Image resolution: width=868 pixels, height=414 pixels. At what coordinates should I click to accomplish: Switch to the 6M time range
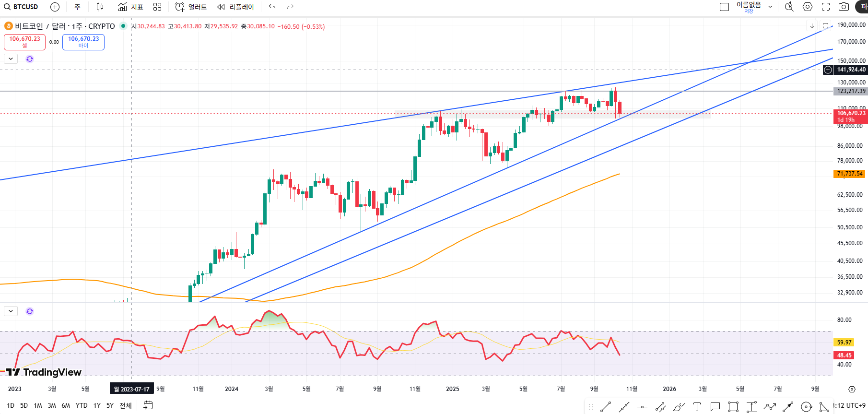(66, 405)
